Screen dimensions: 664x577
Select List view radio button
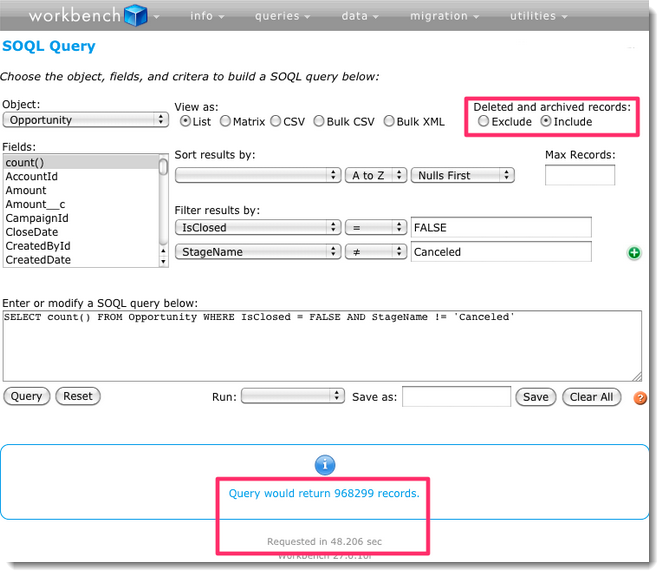coord(185,121)
